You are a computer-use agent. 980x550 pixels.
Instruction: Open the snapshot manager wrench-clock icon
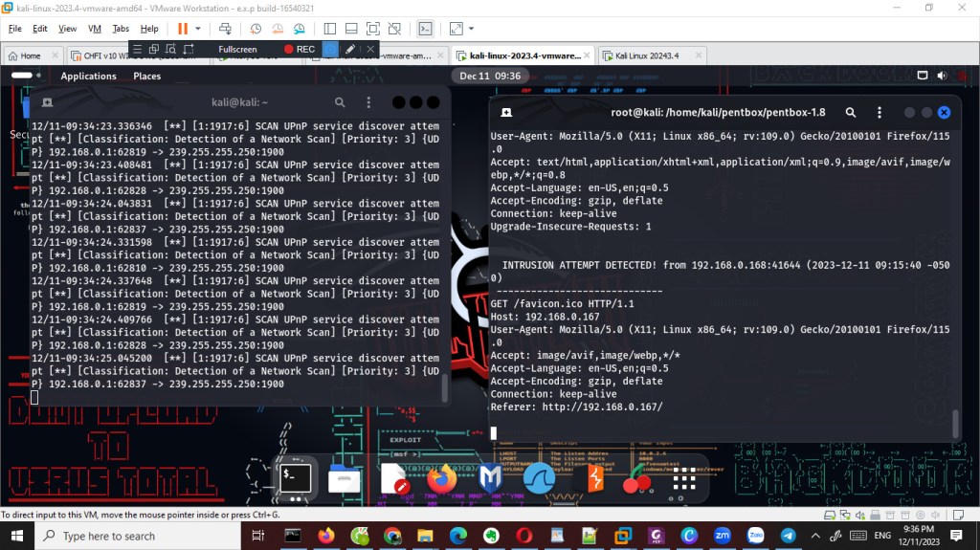[300, 29]
